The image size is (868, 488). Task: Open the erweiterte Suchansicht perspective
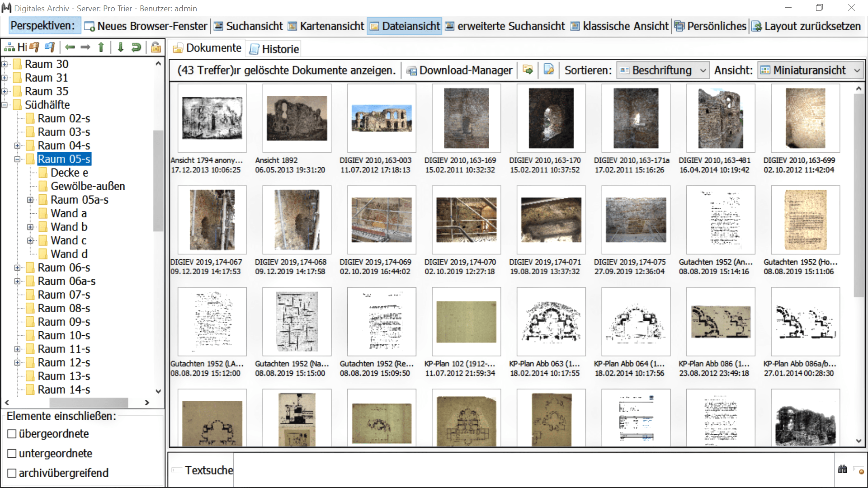coord(505,26)
